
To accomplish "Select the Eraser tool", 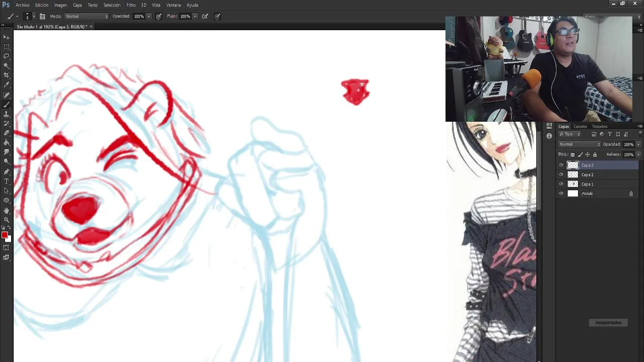I will 7,133.
